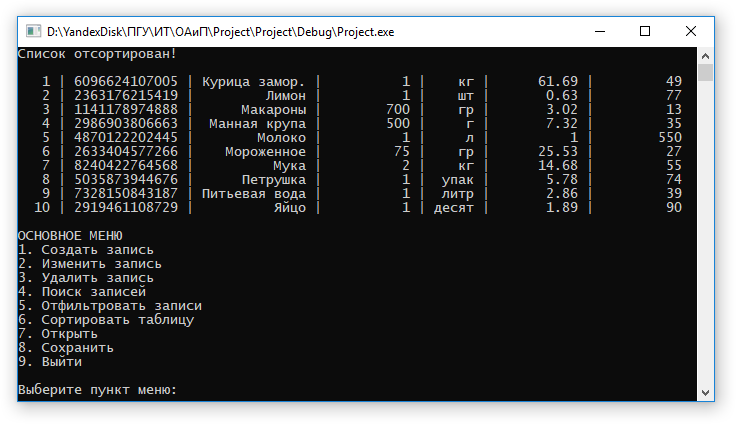Click price value 25.53
The image size is (736, 424).
[x=558, y=152]
